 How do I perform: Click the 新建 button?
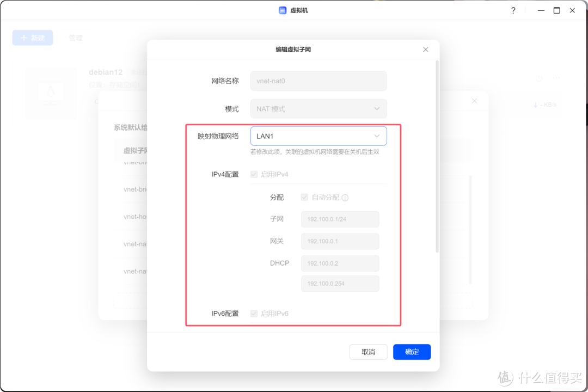(33, 37)
